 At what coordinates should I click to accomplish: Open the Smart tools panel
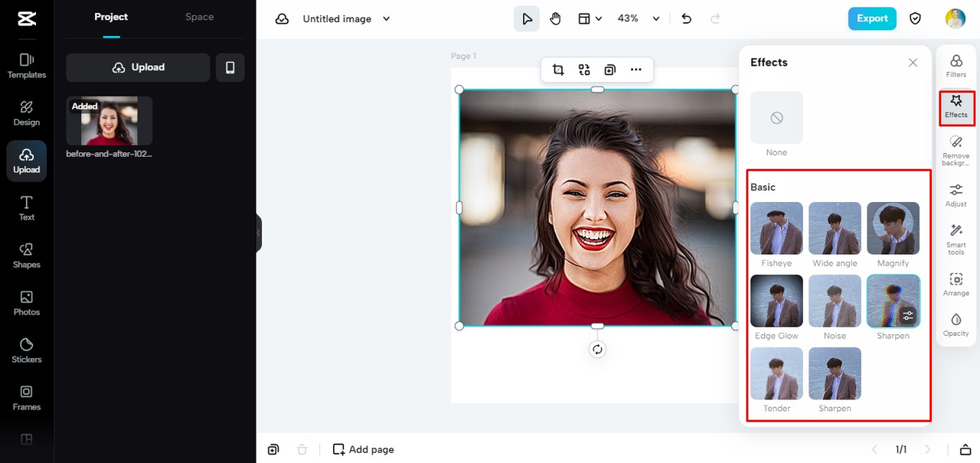[x=956, y=239]
